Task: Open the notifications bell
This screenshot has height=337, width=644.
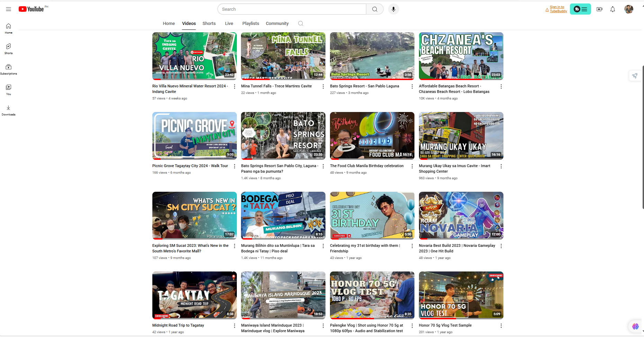Action: [x=613, y=9]
